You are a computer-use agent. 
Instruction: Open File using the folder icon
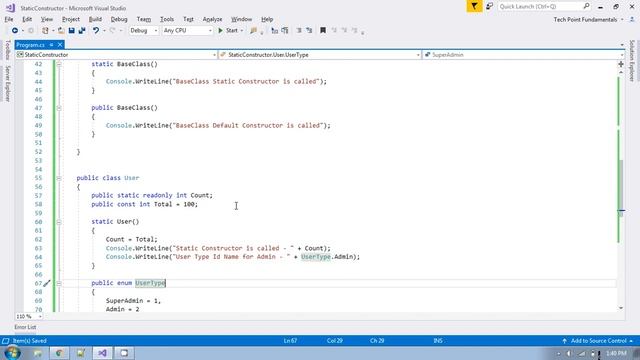61,31
